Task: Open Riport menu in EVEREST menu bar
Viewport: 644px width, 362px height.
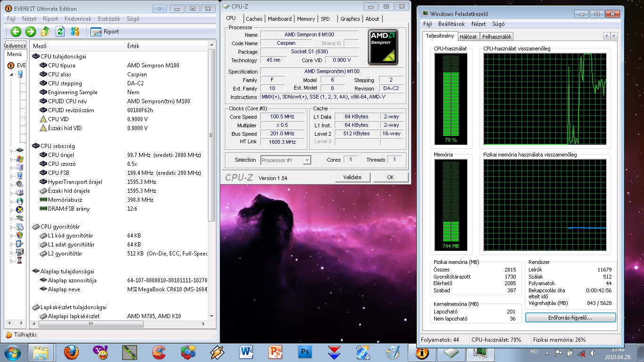Action: pyautogui.click(x=50, y=19)
